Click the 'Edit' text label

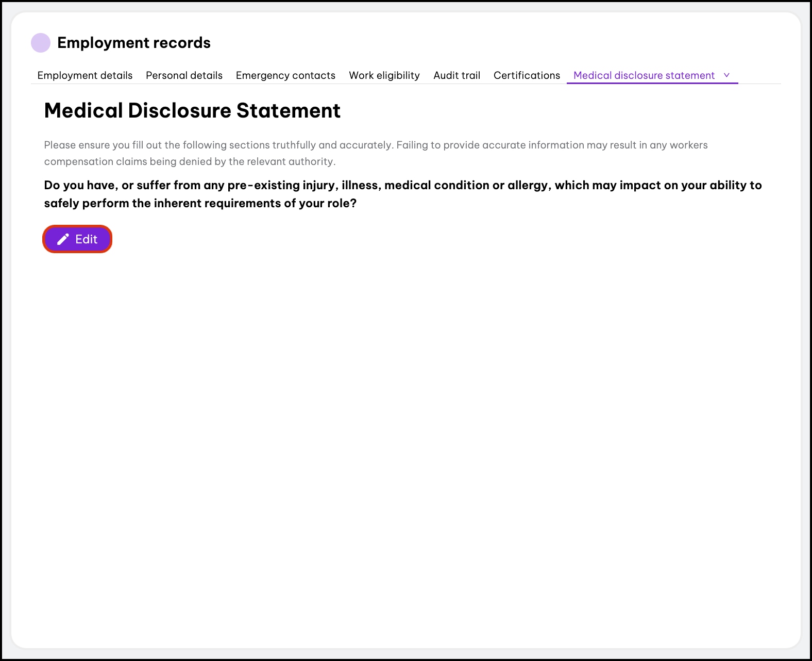point(86,239)
